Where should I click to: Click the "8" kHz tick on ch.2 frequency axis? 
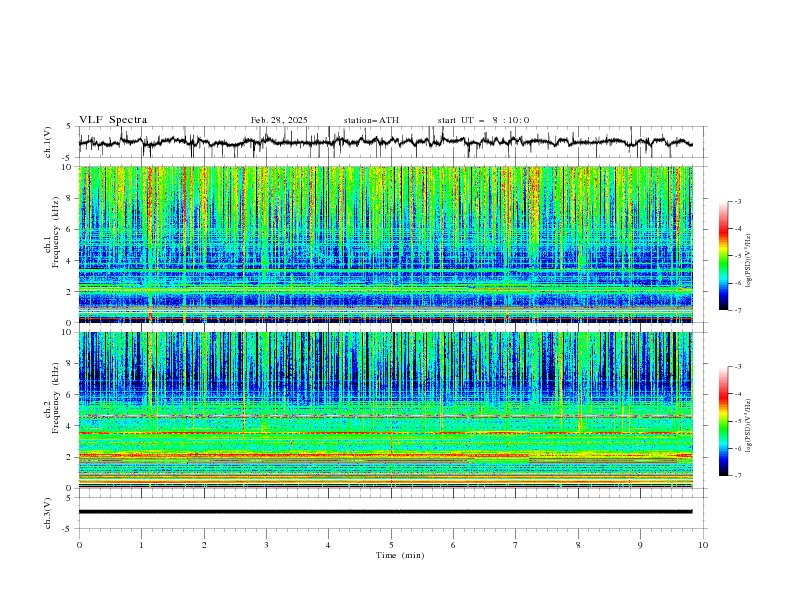point(71,364)
